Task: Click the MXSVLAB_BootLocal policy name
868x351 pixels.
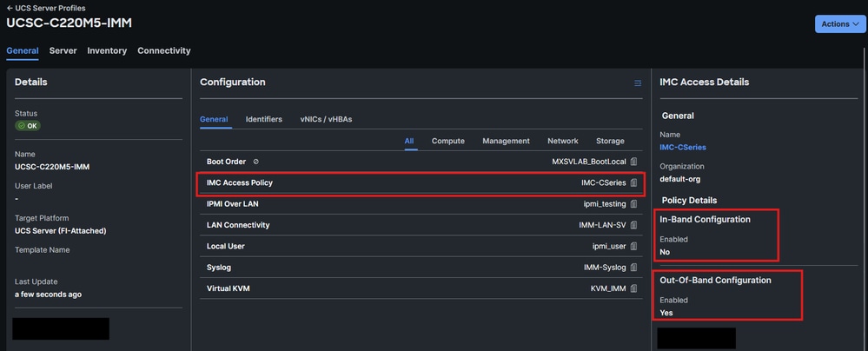Action: tap(589, 162)
